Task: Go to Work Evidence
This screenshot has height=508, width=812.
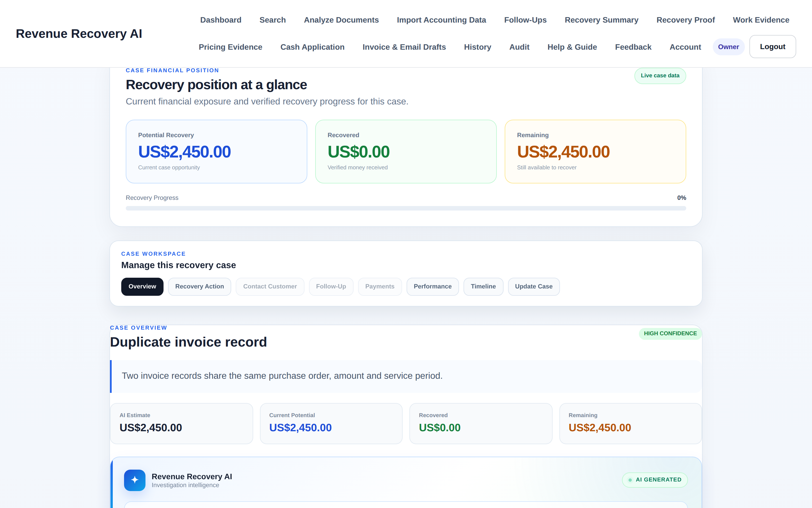Action: [x=761, y=20]
